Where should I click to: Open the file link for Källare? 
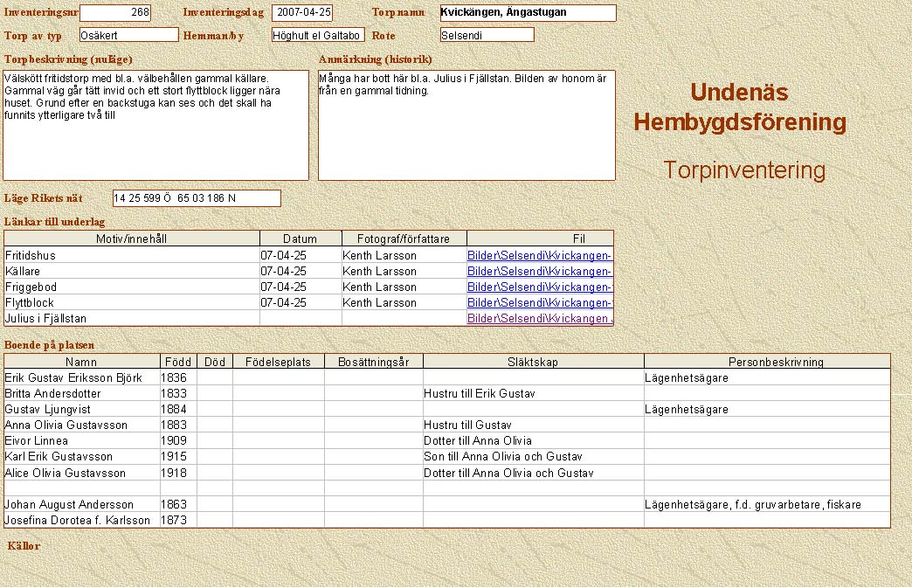(539, 272)
